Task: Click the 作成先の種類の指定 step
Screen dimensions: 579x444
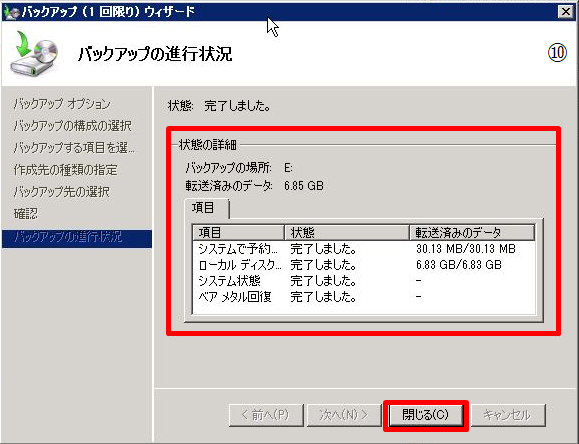Action: (65, 170)
